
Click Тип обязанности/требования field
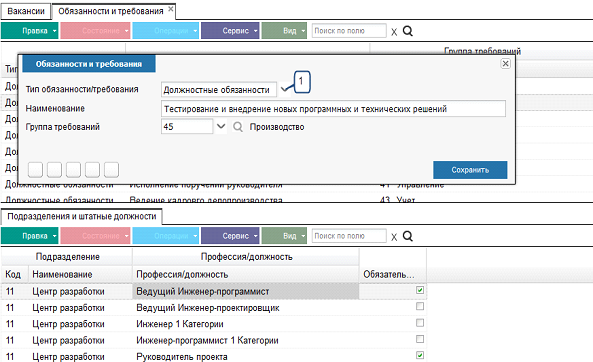(x=219, y=90)
